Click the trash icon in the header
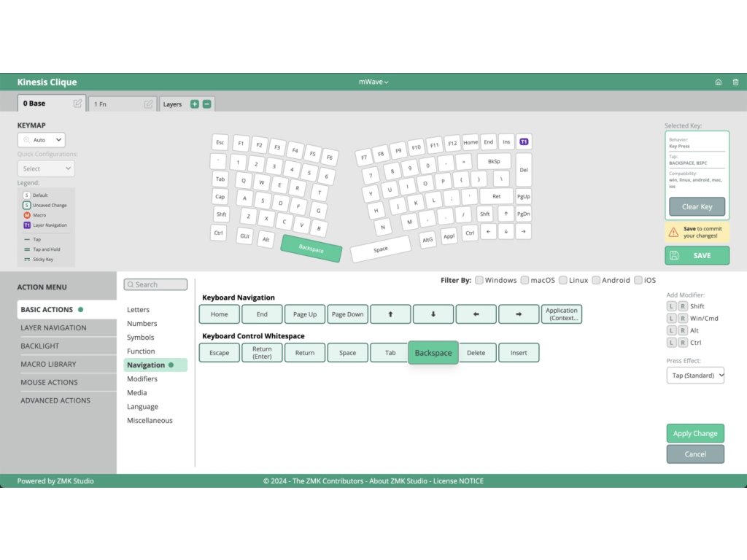The height and width of the screenshot is (560, 747). click(x=735, y=82)
